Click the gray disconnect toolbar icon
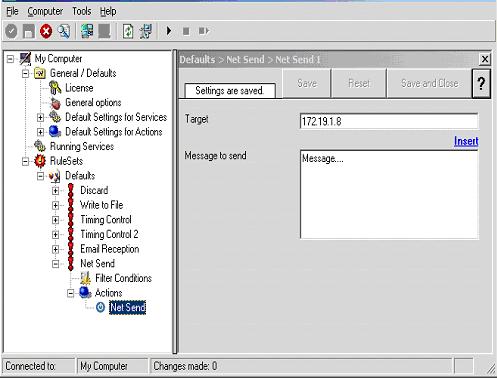Image resolution: width=497 pixels, height=379 pixels. (104, 31)
